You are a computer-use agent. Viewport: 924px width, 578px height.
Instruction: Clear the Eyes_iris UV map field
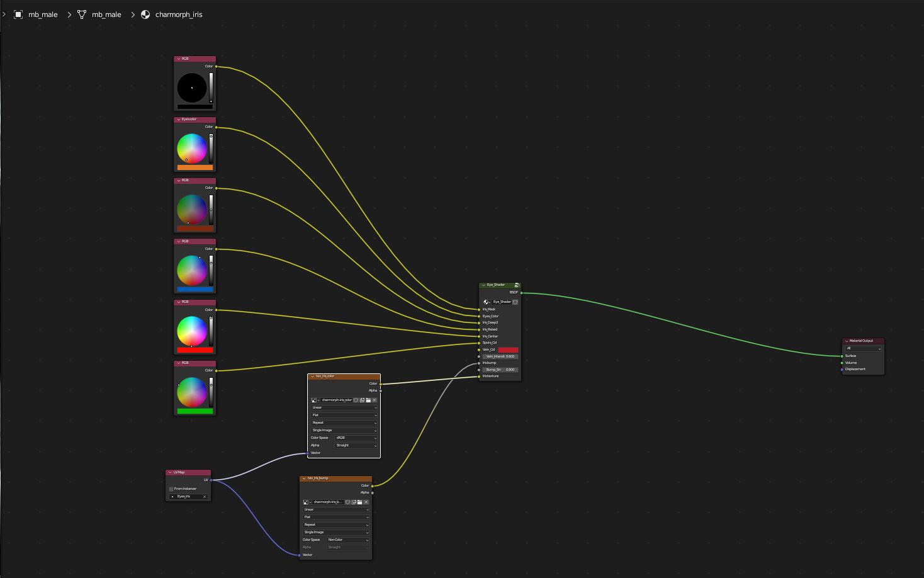click(x=204, y=497)
